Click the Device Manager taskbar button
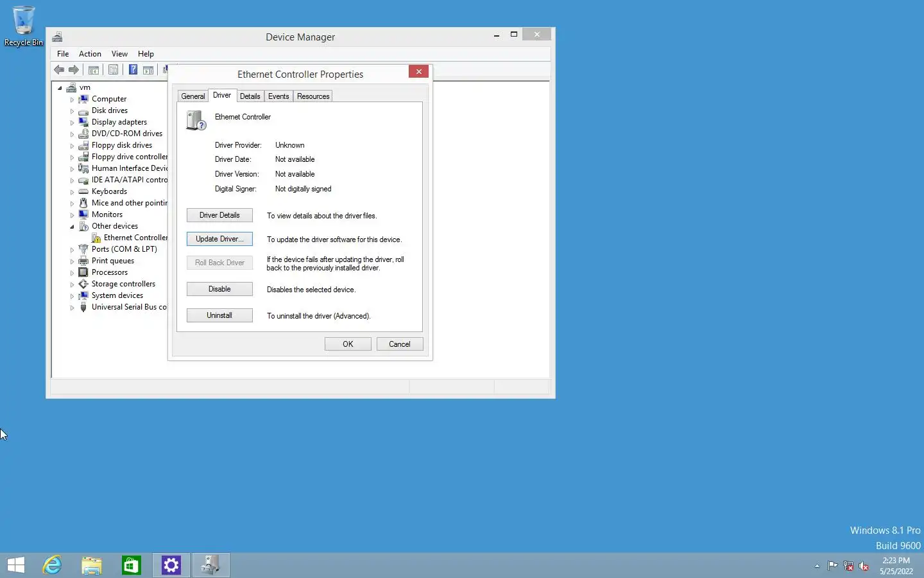This screenshot has height=578, width=924. coord(211,565)
